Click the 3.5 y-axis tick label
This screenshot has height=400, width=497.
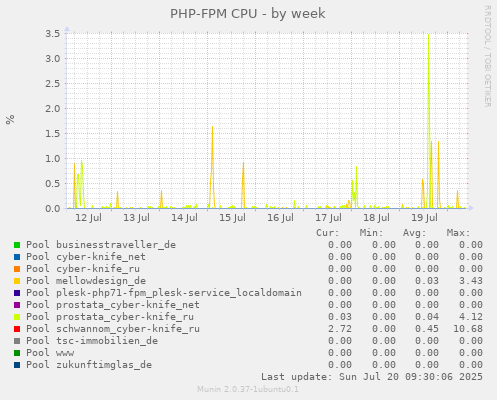coord(53,33)
